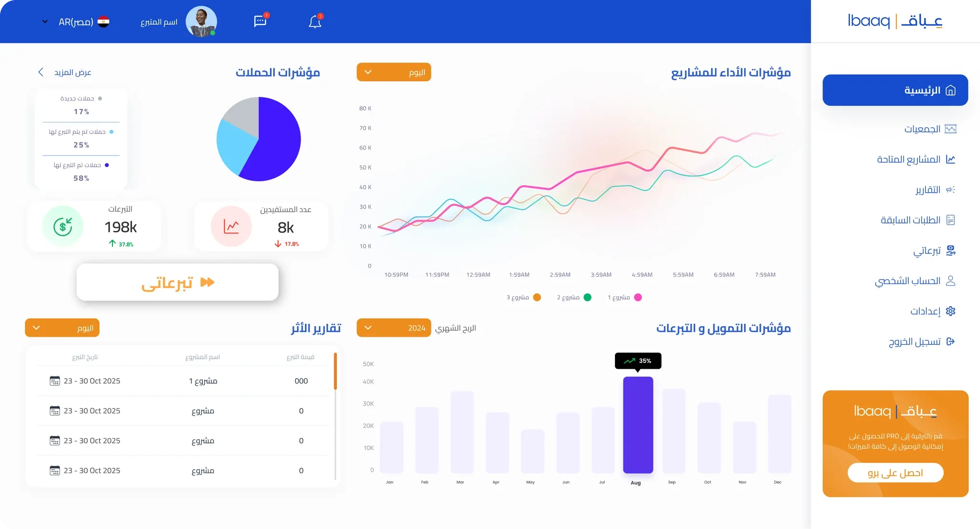Toggle the orange مشروع 3 legend marker
The width and height of the screenshot is (980, 529).
[x=537, y=298]
